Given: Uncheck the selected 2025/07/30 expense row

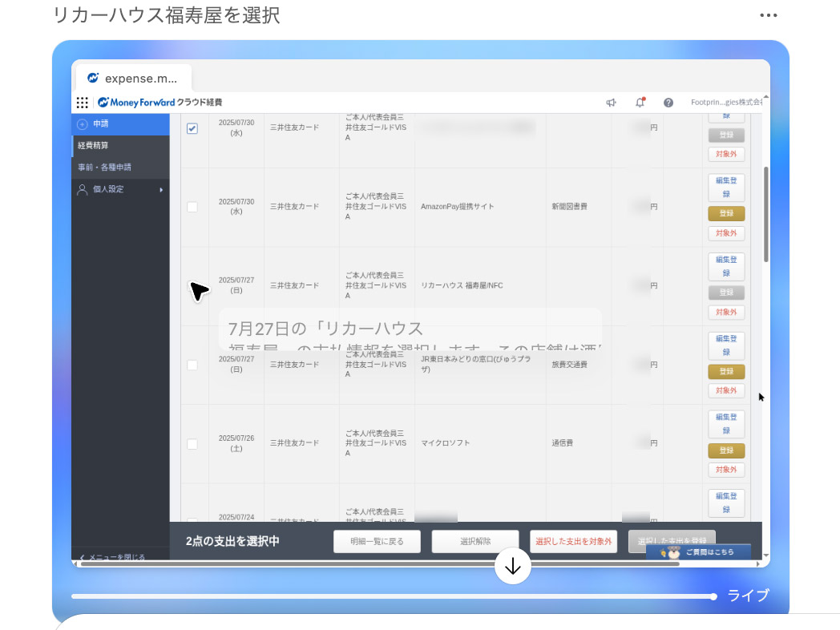Looking at the screenshot, I should (x=193, y=128).
